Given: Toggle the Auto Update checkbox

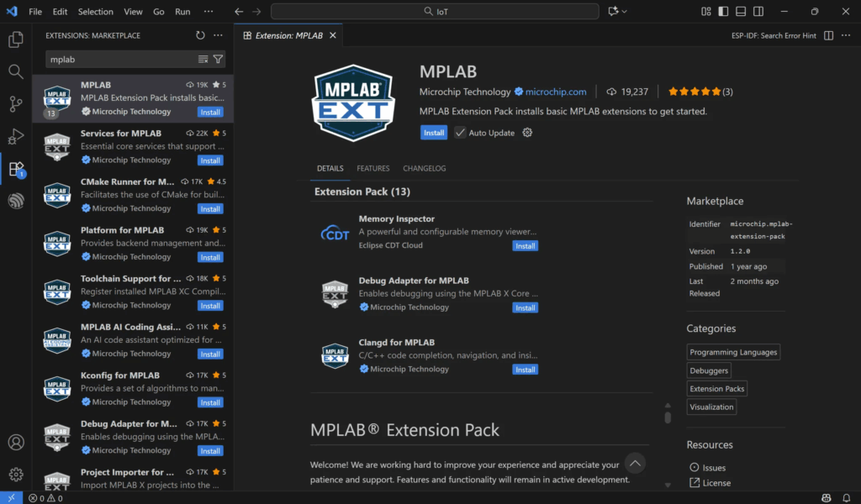Looking at the screenshot, I should coord(460,133).
